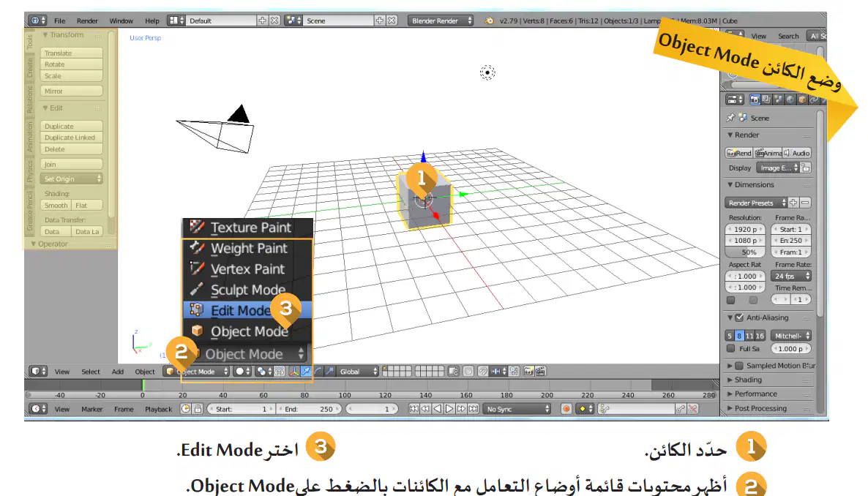The image size is (868, 496).
Task: Open the Render menu in top bar
Action: tap(87, 21)
